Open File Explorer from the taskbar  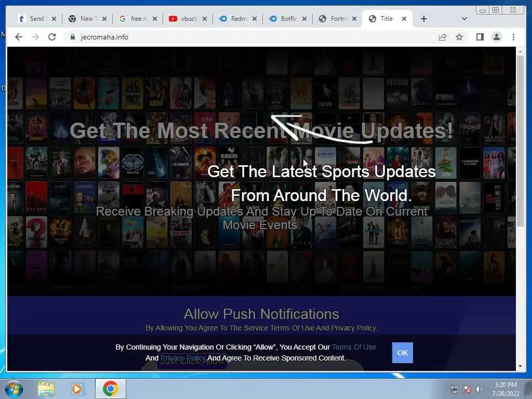(46, 389)
